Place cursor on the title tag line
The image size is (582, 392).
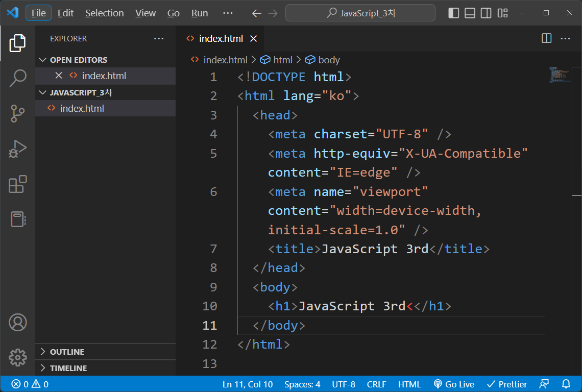[x=379, y=249]
